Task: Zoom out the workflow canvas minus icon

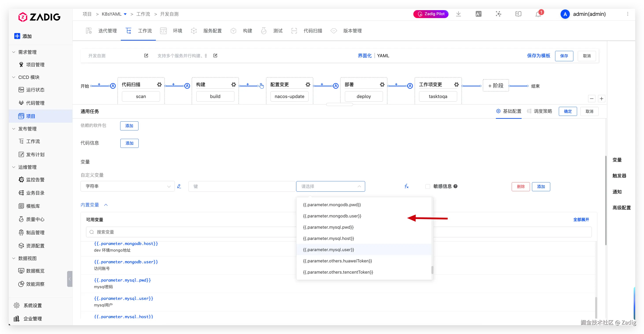Action: [x=591, y=98]
